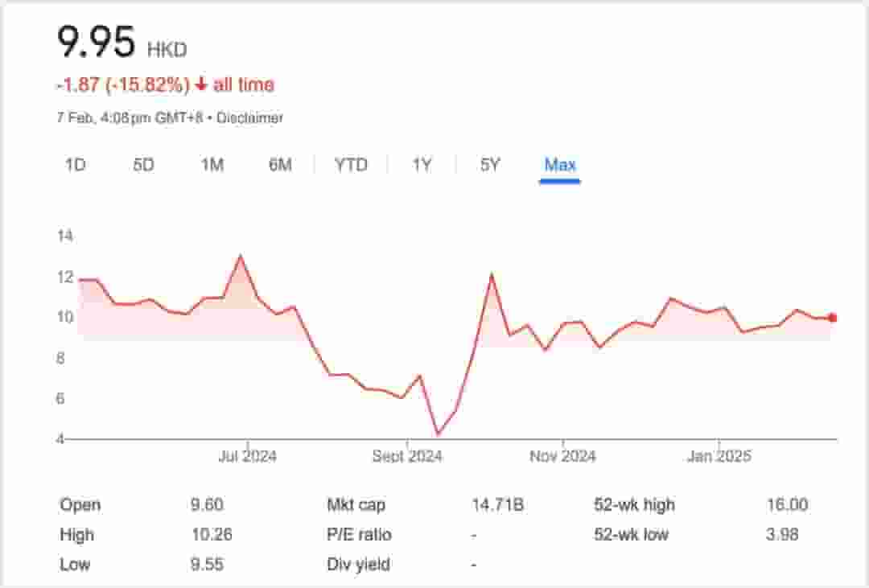Click the Sept 2024 axis label

407,456
